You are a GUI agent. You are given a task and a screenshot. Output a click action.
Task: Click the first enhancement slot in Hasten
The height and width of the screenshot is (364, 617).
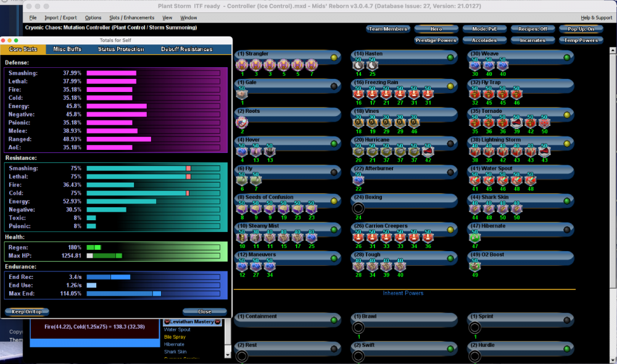click(x=358, y=65)
